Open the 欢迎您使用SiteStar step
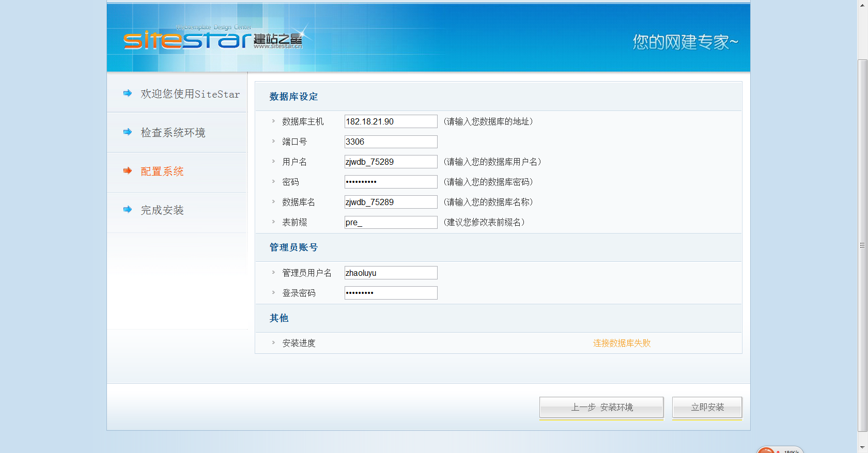 [x=190, y=94]
